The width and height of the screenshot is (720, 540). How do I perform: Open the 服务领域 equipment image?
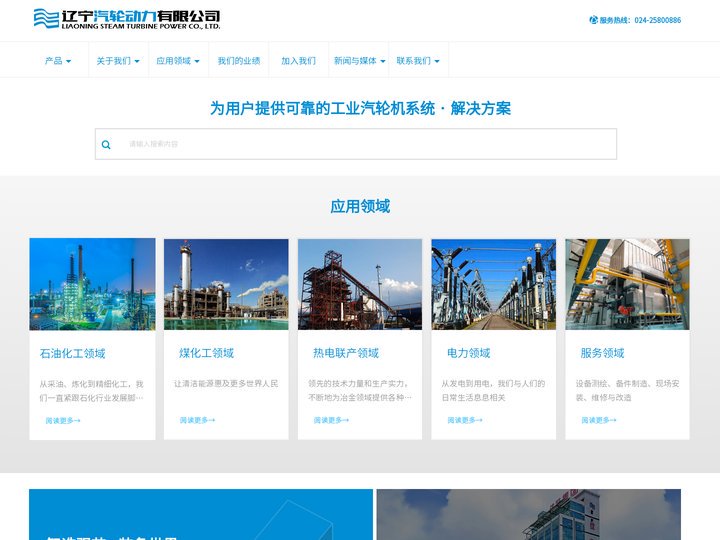point(627,284)
